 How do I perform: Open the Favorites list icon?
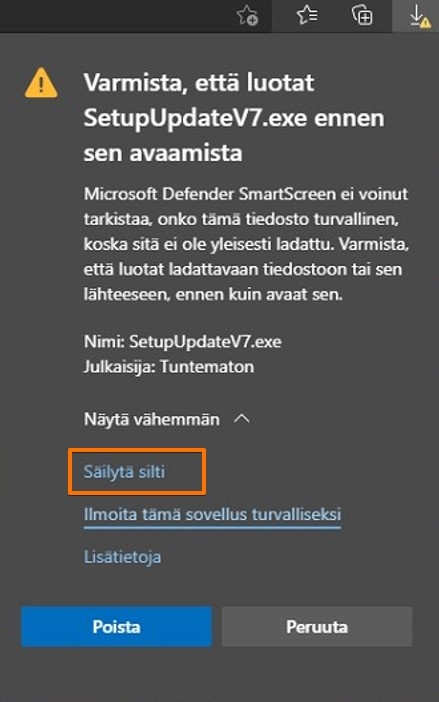coord(307,16)
